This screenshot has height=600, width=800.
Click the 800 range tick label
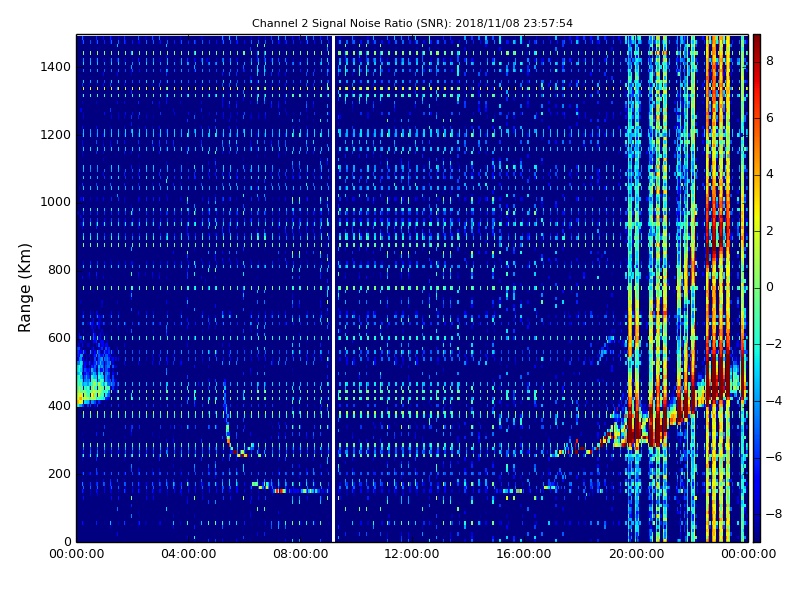pyautogui.click(x=59, y=270)
